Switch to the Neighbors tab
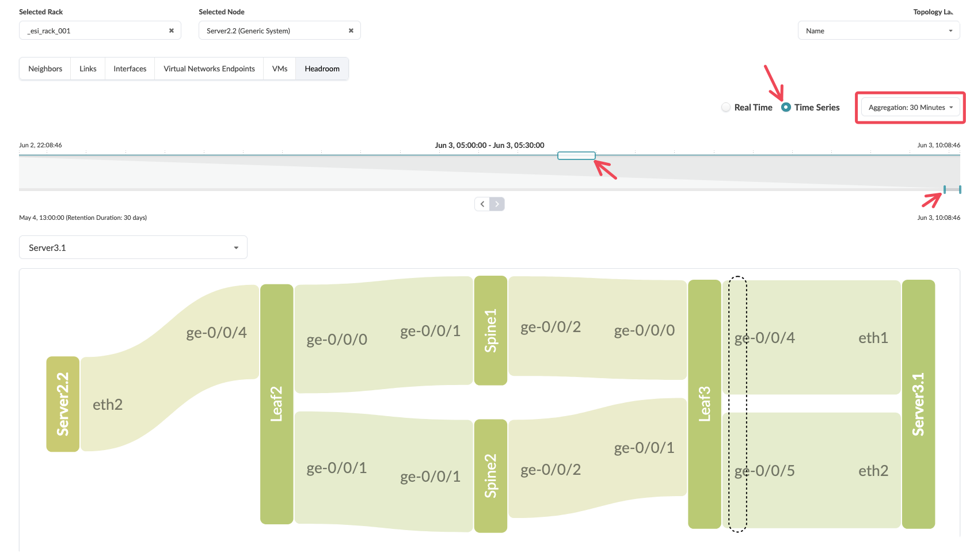This screenshot has width=966, height=560. click(45, 68)
